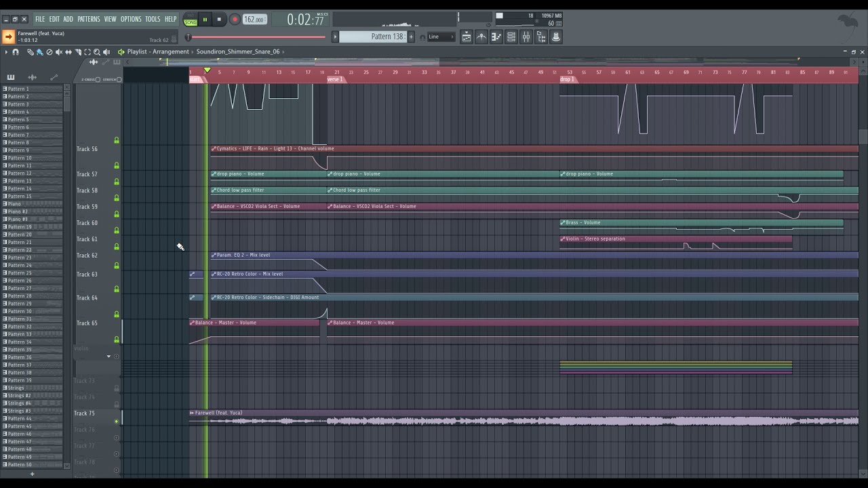Open the playlist options arrow menu
Viewport: 868px width, 488px height.
click(6, 52)
